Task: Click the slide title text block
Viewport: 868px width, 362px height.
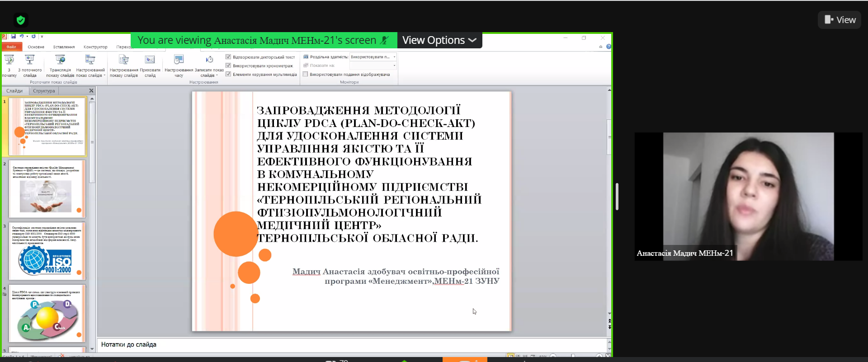Action: (369, 174)
